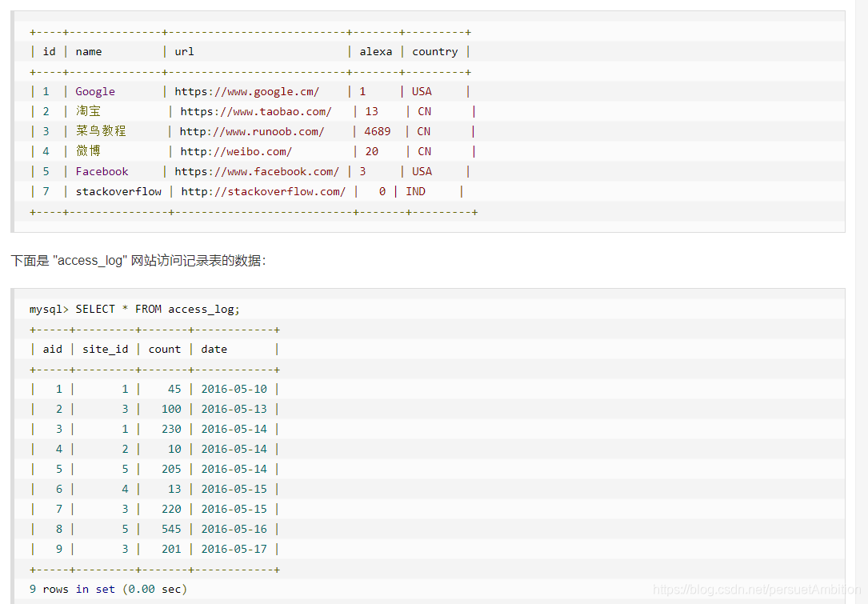Image resolution: width=868 pixels, height=604 pixels.
Task: Click the 淘宝 name cell
Action: tap(88, 111)
